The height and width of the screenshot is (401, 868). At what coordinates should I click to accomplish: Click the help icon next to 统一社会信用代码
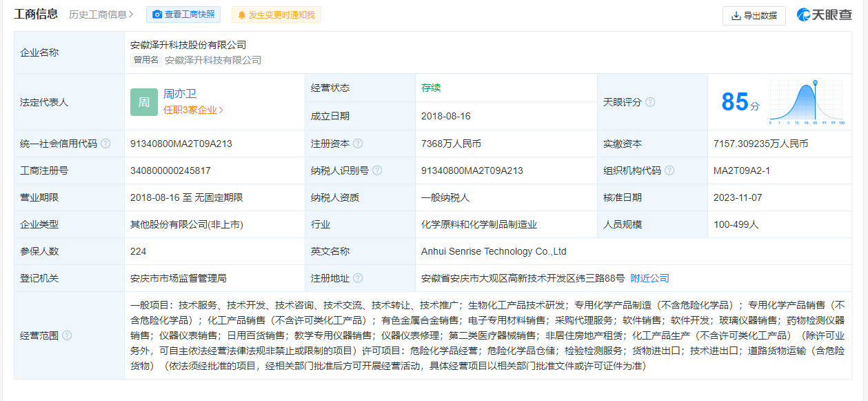105,144
